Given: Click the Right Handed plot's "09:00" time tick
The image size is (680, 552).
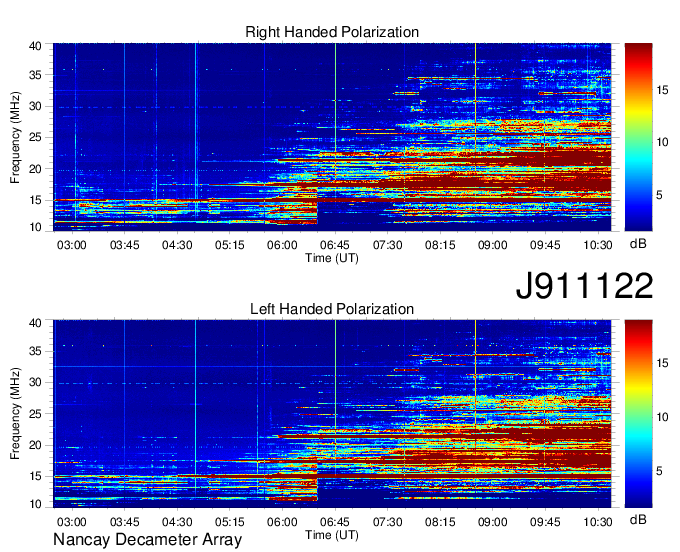Looking at the screenshot, I should pyautogui.click(x=493, y=245).
